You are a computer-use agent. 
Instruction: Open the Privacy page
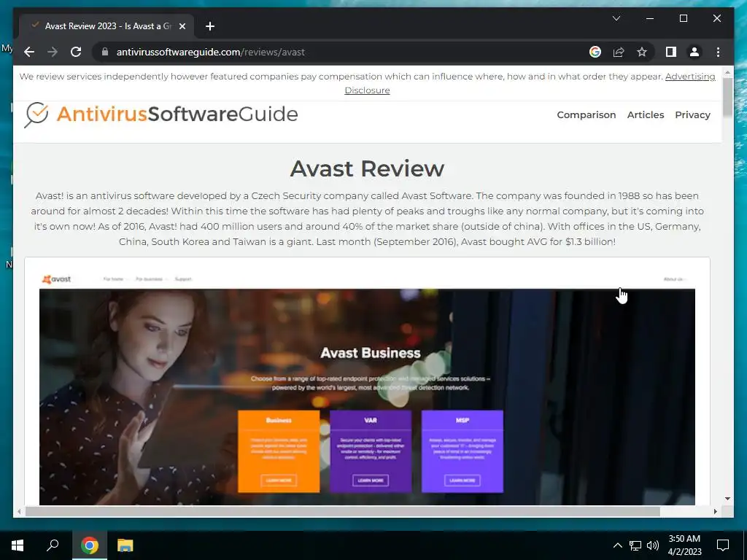pos(692,114)
